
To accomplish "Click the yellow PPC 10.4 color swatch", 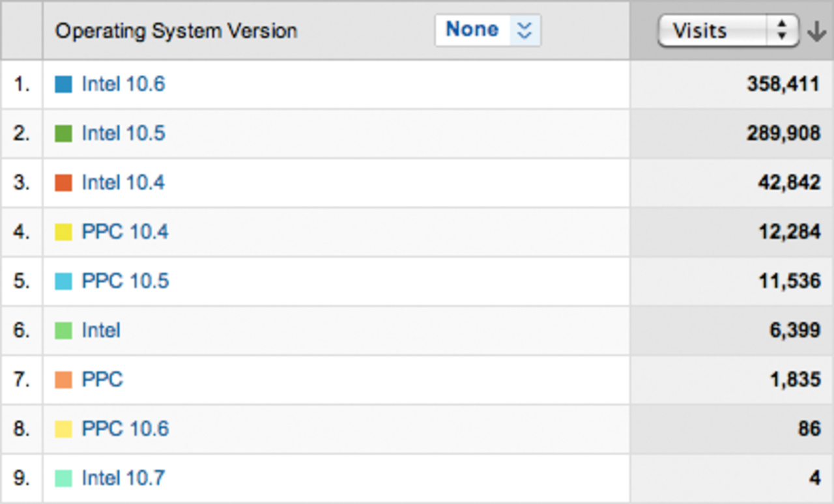I will [x=63, y=232].
